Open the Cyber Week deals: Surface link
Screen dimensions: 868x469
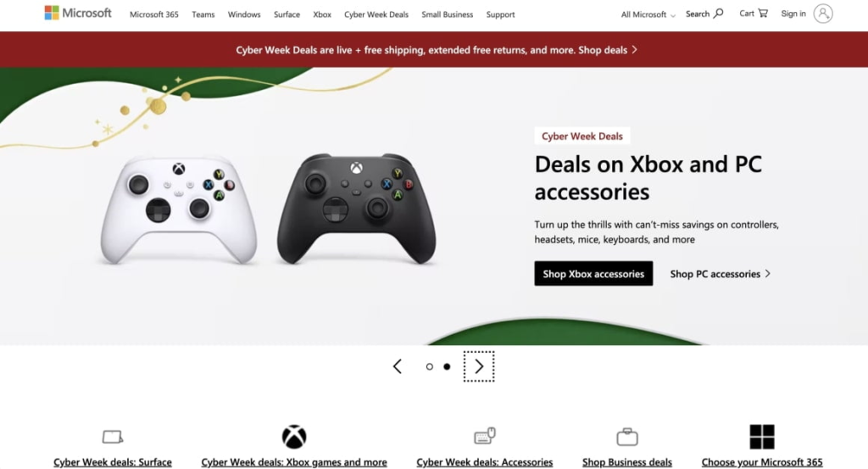[x=113, y=462]
